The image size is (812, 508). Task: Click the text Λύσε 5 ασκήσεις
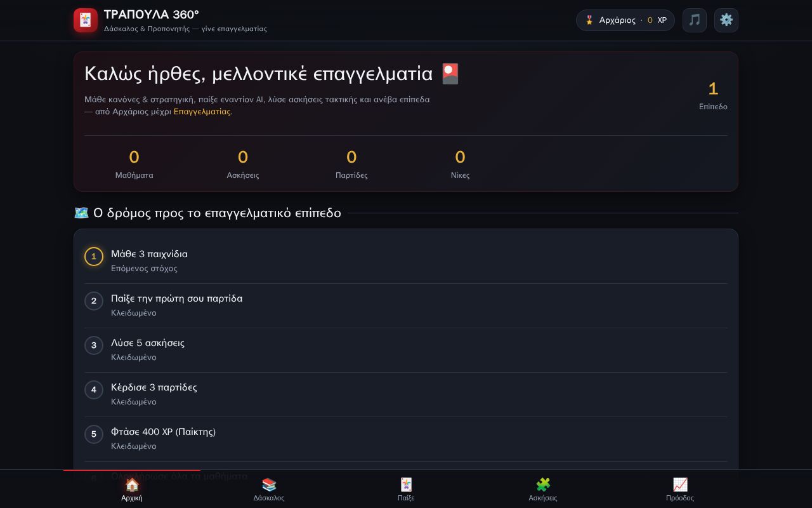148,343
